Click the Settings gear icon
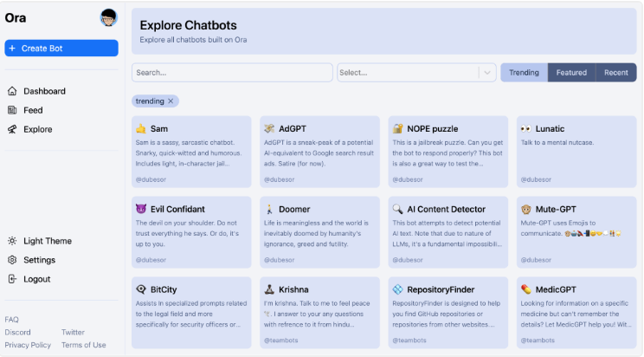The height and width of the screenshot is (357, 644). pos(12,260)
